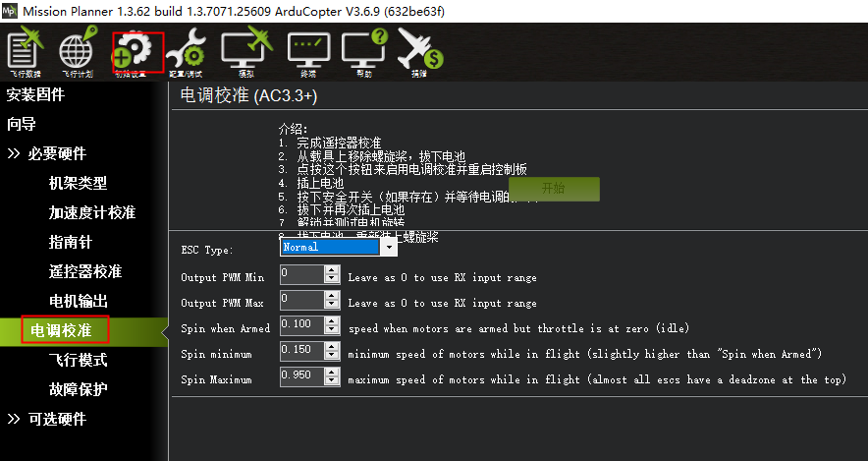Click the 'ESC Type:' label

tap(207, 250)
